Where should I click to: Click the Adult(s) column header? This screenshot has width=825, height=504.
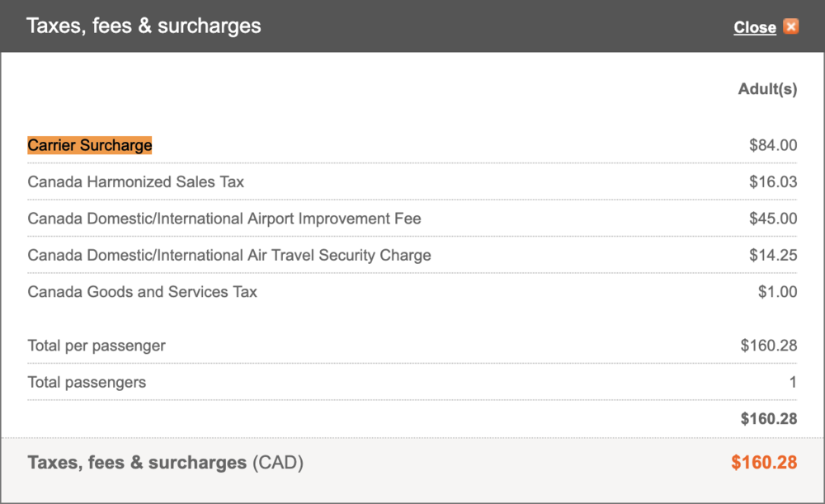coord(767,89)
